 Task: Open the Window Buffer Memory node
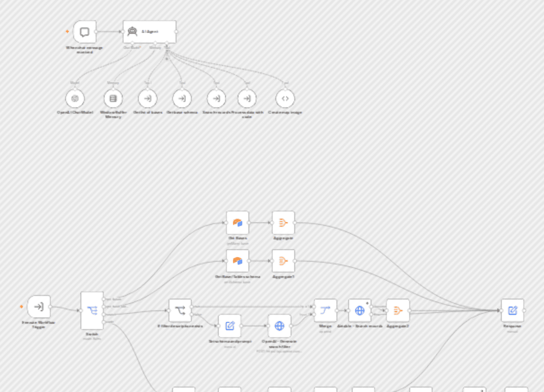pos(113,98)
